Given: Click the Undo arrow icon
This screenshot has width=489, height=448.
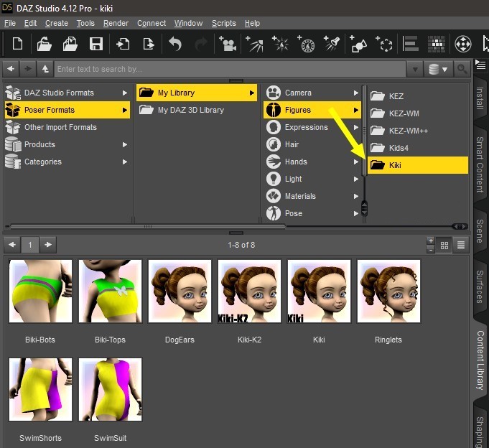Looking at the screenshot, I should coord(175,44).
